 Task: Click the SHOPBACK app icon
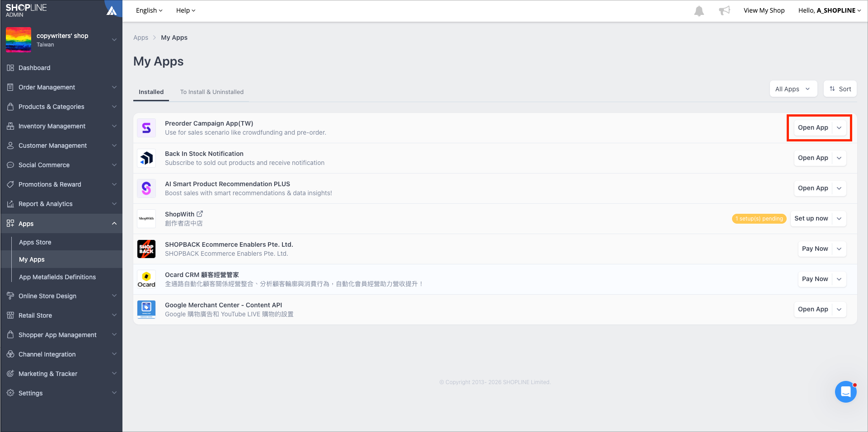146,249
